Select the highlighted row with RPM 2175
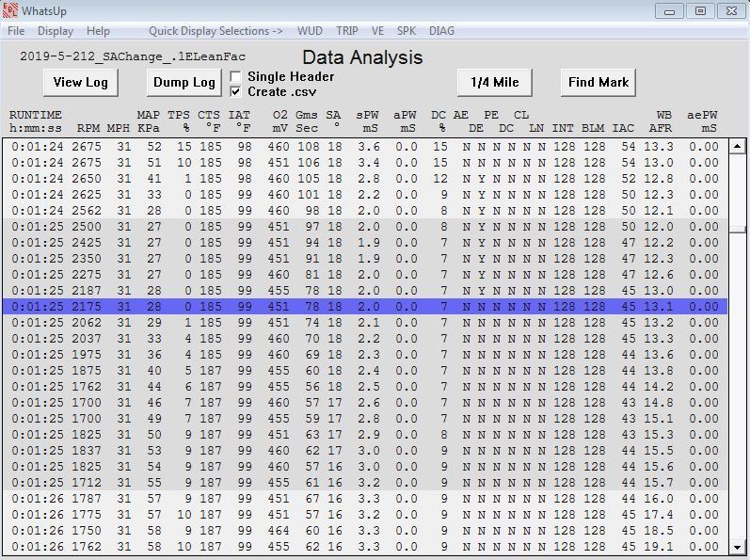The height and width of the screenshot is (560, 750). point(363,307)
